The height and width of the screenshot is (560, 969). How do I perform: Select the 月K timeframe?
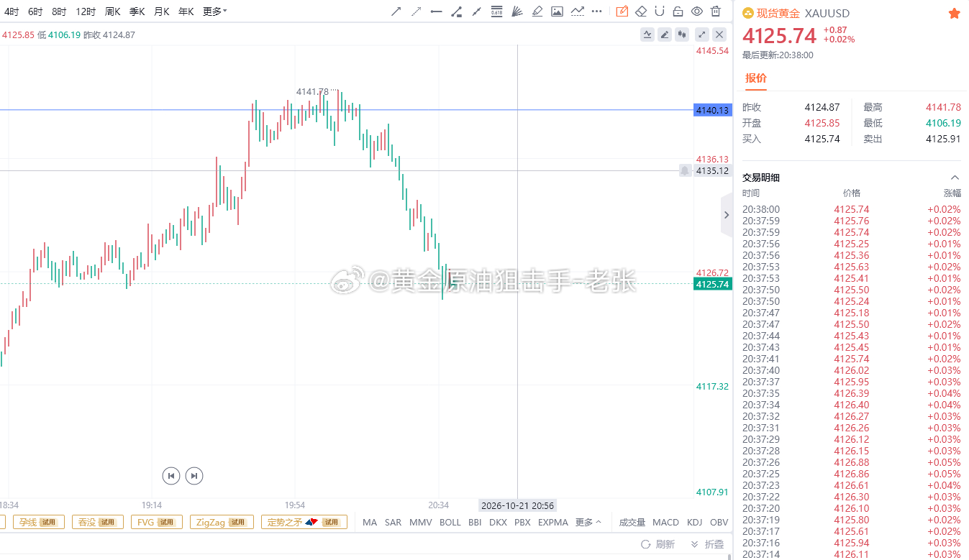pyautogui.click(x=161, y=12)
